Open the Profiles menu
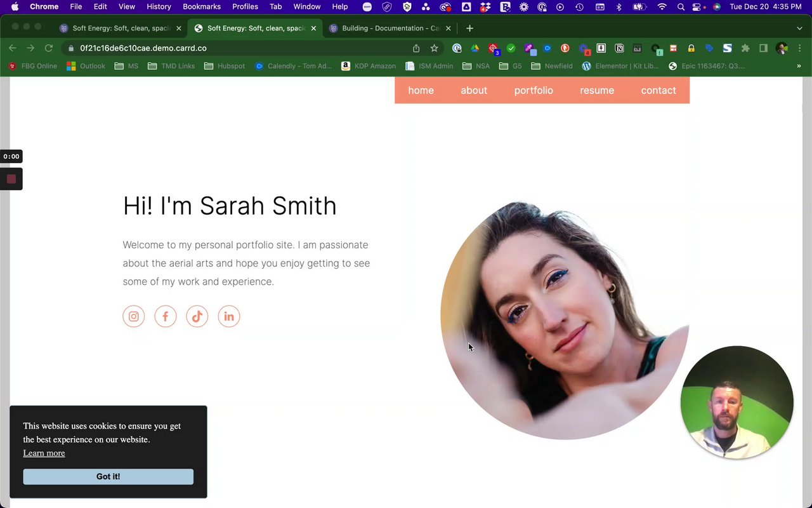This screenshot has width=812, height=508. (245, 6)
